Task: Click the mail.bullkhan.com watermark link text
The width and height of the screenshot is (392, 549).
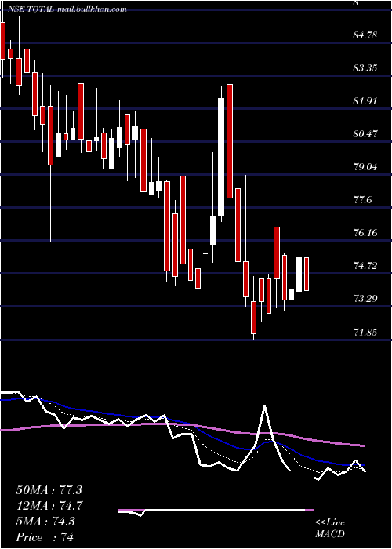Action: 92,9
